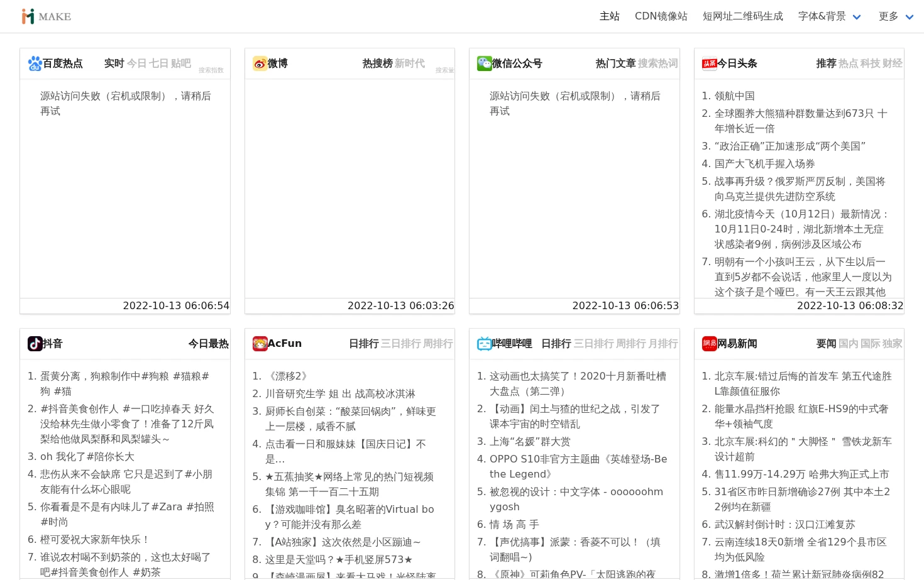Open NetEase headline 哈弗大狗正式上市

pyautogui.click(x=801, y=474)
